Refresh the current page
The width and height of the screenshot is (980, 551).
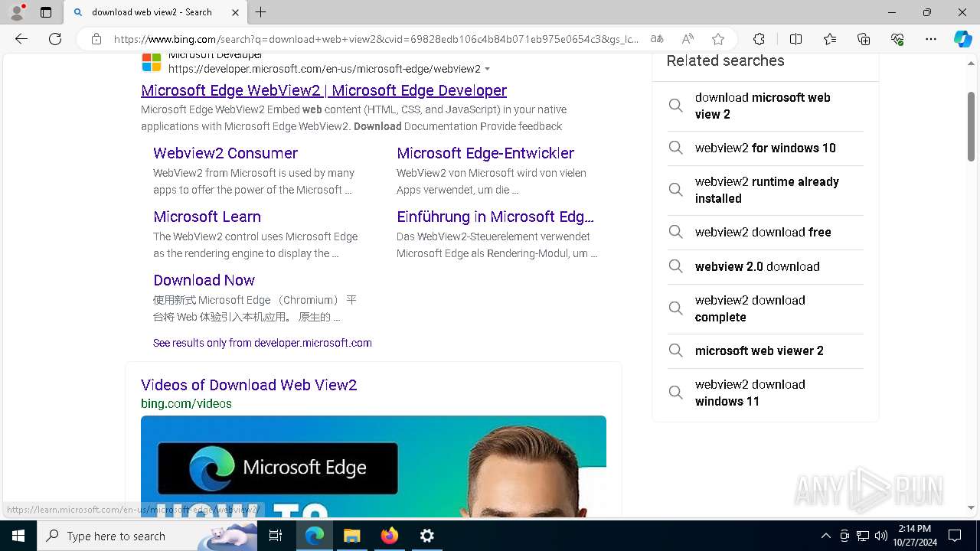[x=55, y=39]
